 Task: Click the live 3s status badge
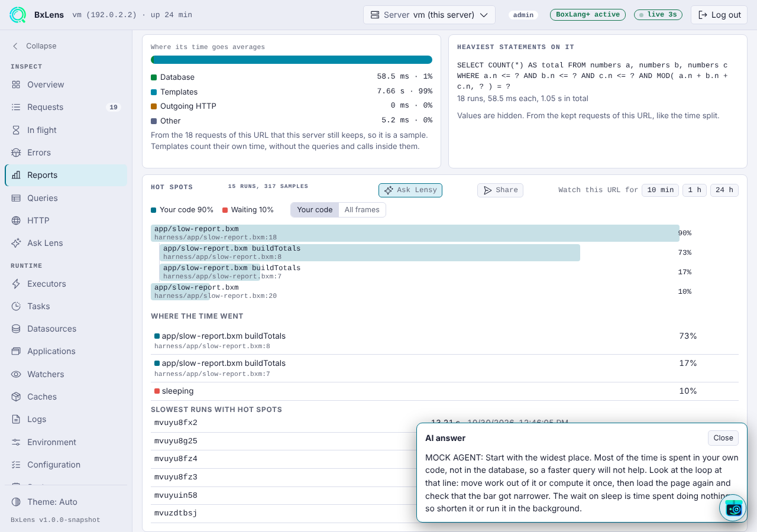click(658, 15)
